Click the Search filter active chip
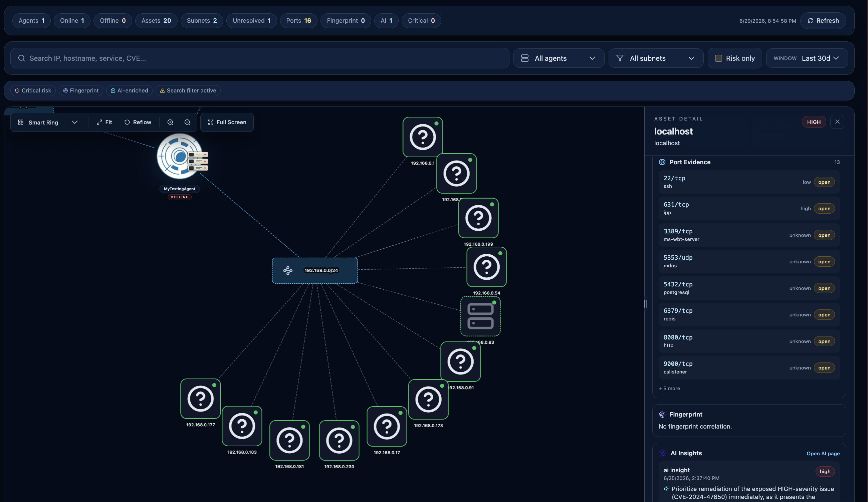This screenshot has width=868, height=502. pos(188,90)
